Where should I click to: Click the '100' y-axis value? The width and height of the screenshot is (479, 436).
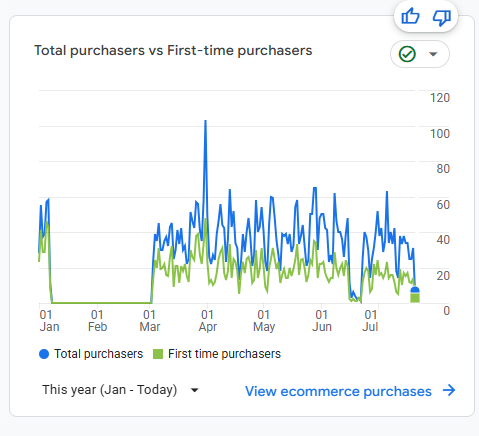[x=440, y=134]
